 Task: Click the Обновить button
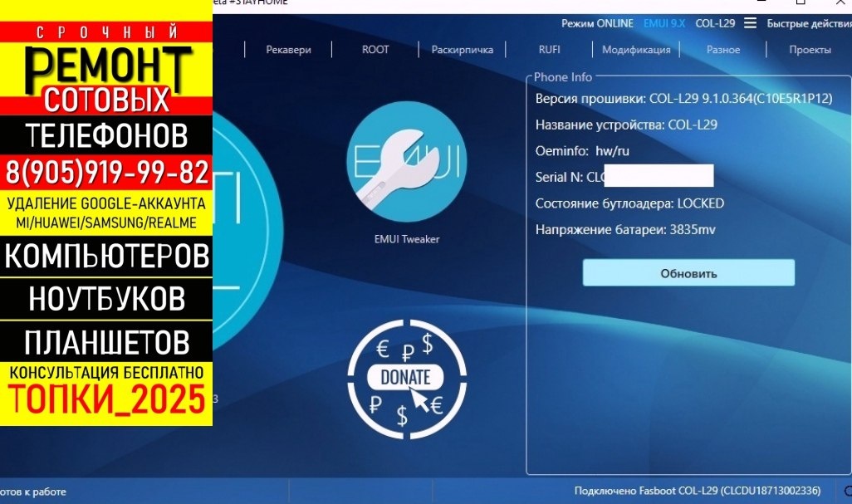point(688,272)
